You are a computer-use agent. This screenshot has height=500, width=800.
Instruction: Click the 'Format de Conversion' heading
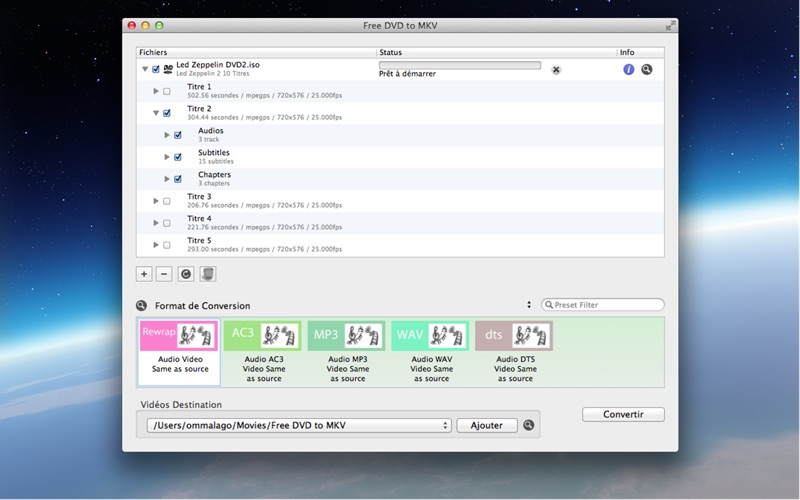(x=203, y=306)
